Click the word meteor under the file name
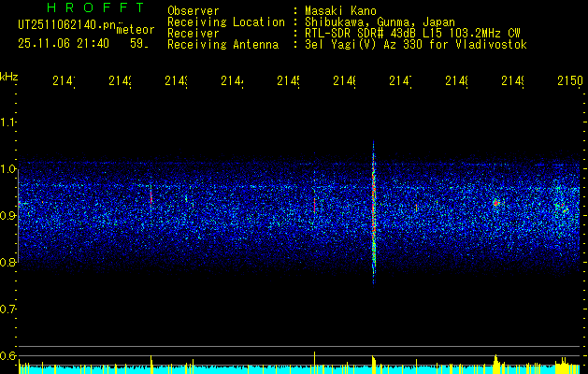 [x=136, y=30]
